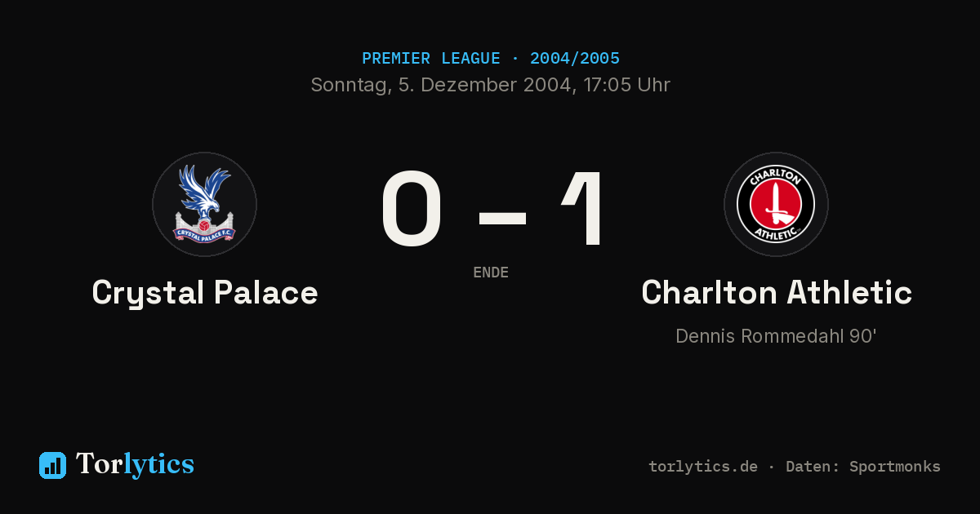Click the dash between the scores
Screen dimensions: 980x514
point(502,216)
